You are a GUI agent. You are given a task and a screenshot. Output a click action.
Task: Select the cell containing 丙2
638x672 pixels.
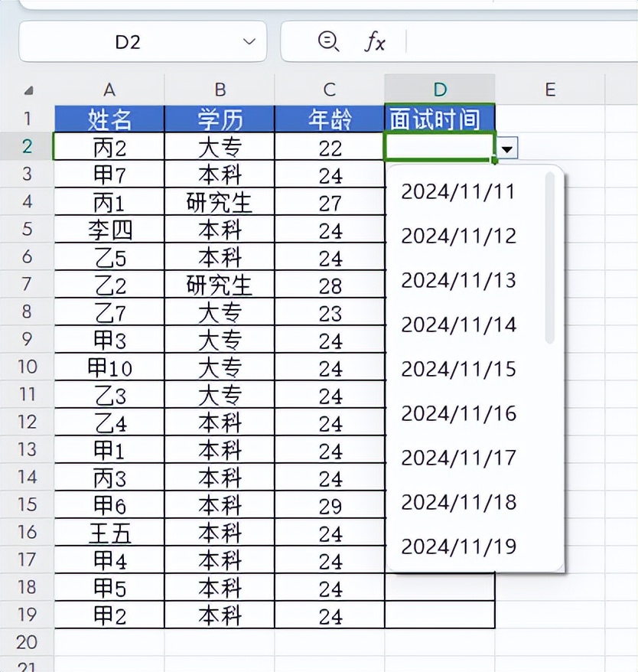(x=109, y=147)
